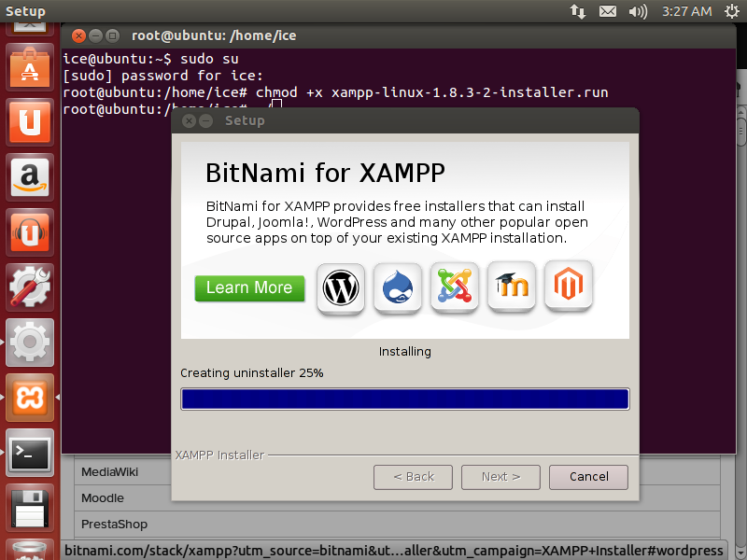Screen dimensions: 747x560
Task: Click the 'Installing' label above progress
Action: coord(405,352)
